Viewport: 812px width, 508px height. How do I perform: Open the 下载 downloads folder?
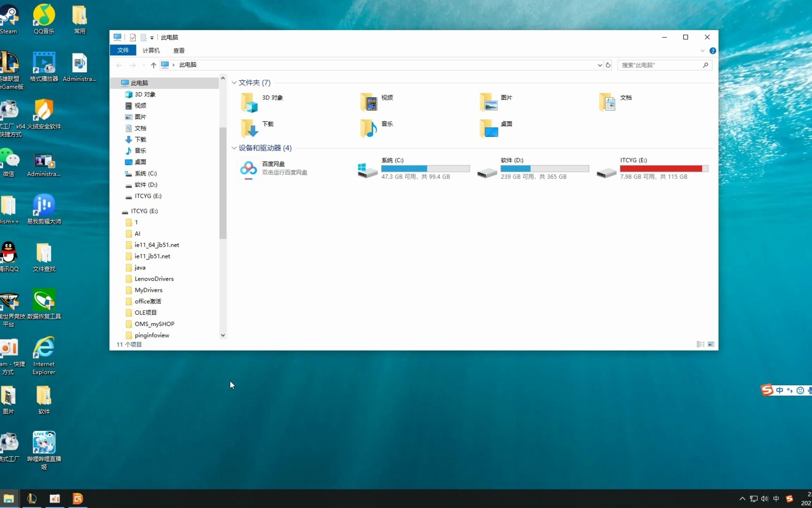[250, 128]
